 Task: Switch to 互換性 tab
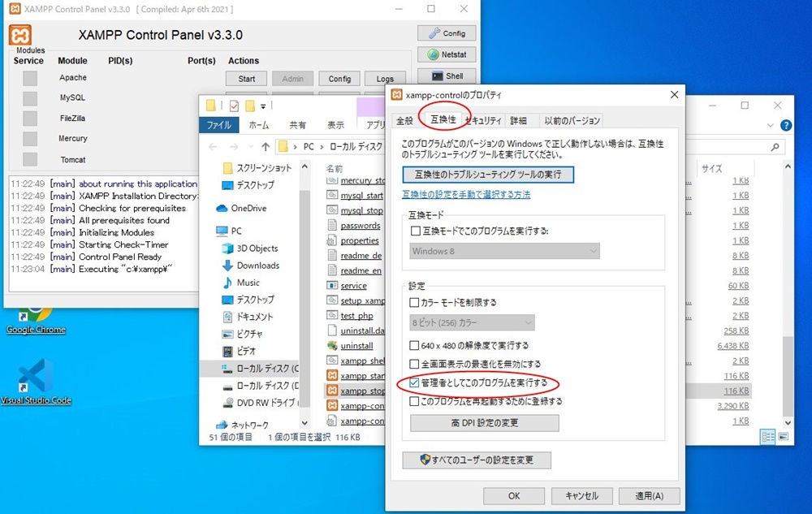tap(443, 119)
